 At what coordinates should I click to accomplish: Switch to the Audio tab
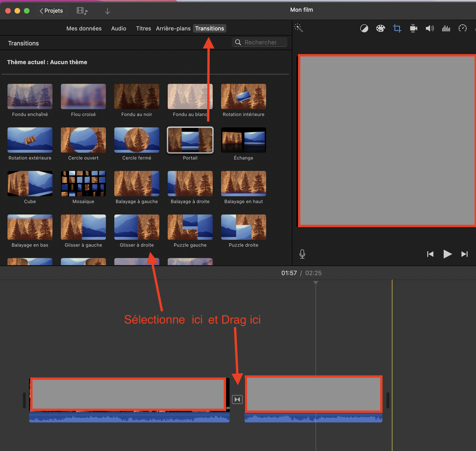[119, 28]
